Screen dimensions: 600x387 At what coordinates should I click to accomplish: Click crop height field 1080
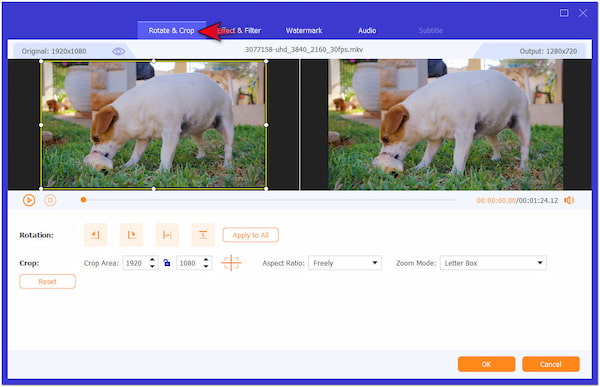click(x=189, y=263)
